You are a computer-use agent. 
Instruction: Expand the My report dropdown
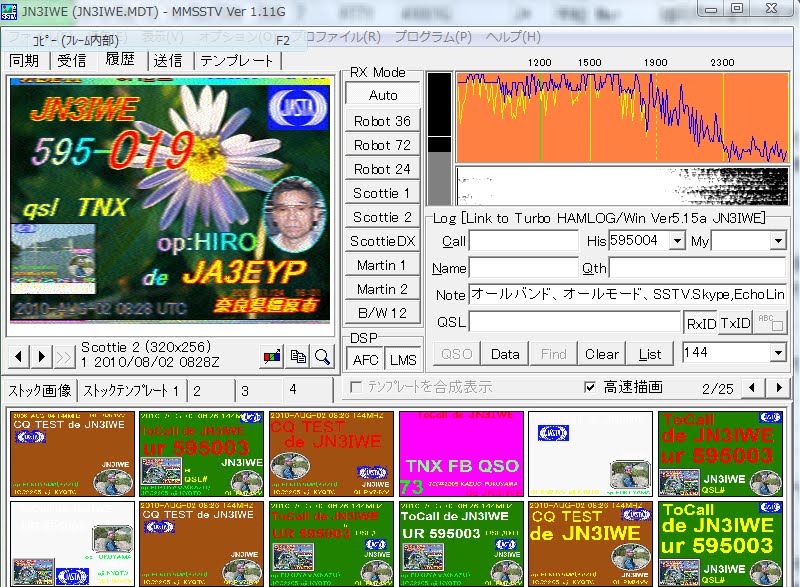(778, 240)
